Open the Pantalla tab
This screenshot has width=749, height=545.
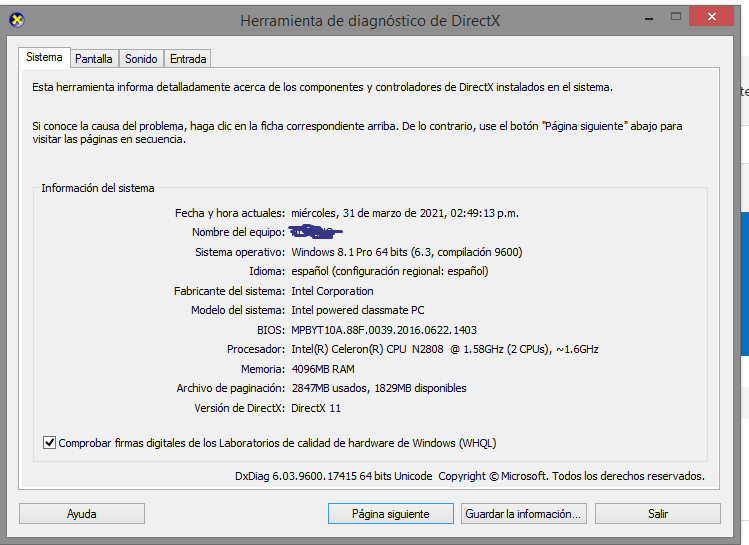[x=94, y=59]
